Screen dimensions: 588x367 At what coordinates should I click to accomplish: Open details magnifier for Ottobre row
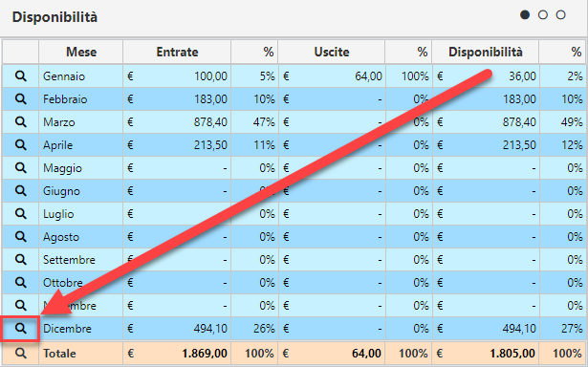pyautogui.click(x=21, y=282)
